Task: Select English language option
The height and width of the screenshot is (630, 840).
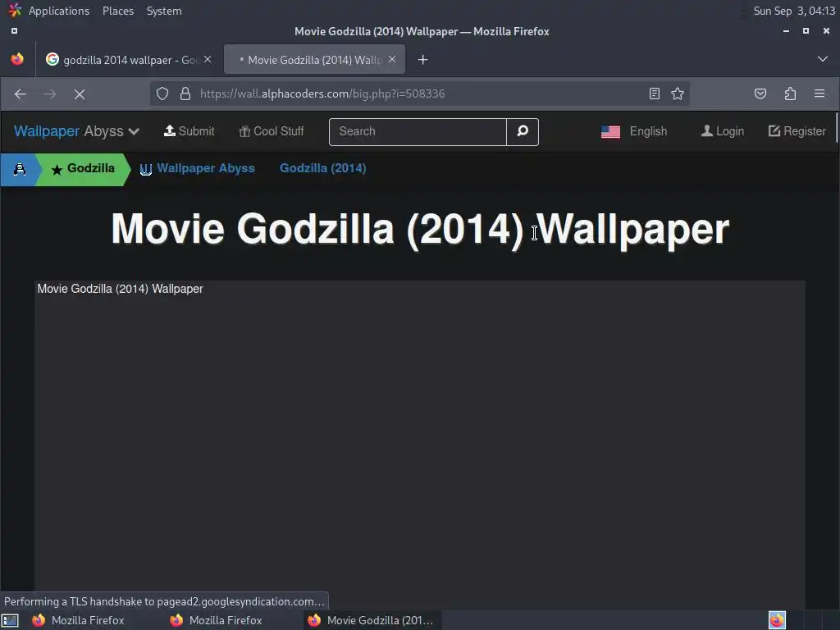Action: click(648, 131)
